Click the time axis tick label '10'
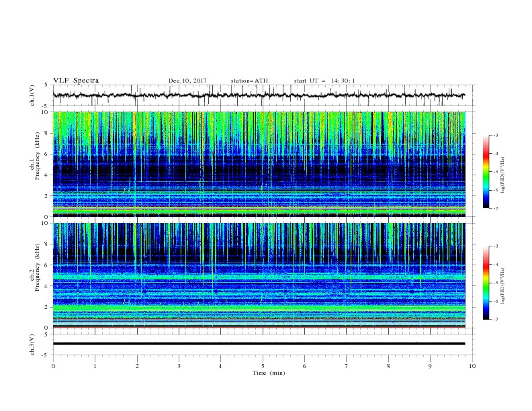532x411 pixels. 472,366
